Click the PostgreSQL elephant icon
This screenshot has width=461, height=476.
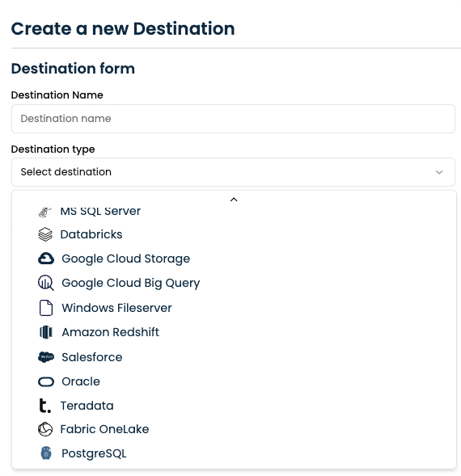[46, 453]
